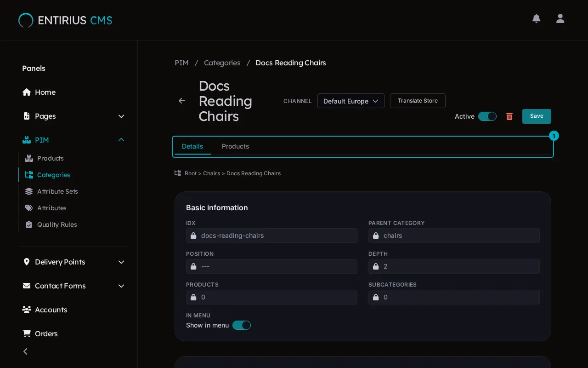
Task: Click the Contact Forms envelope icon
Action: 27,286
